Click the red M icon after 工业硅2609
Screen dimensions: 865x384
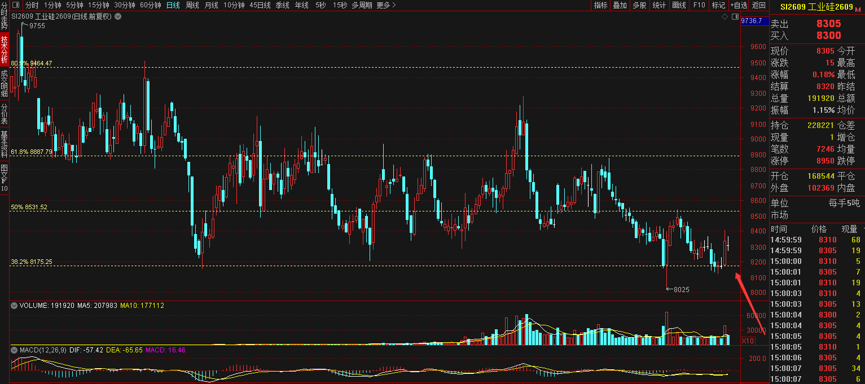click(857, 8)
